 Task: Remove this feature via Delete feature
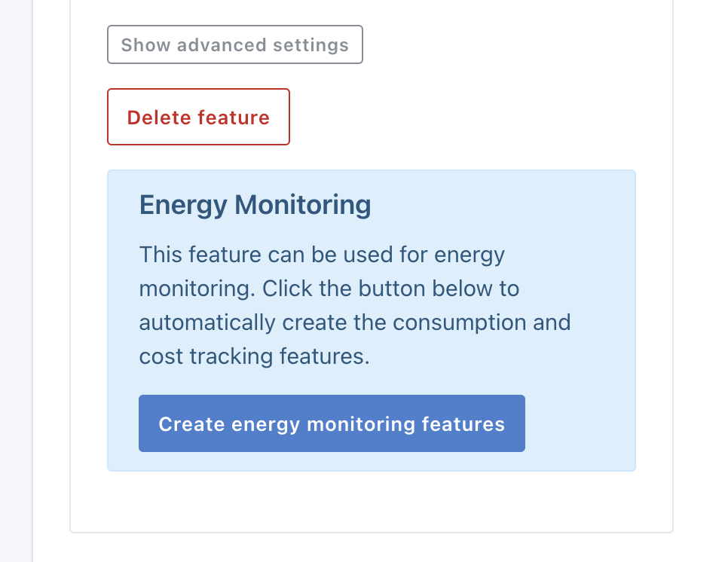198,117
